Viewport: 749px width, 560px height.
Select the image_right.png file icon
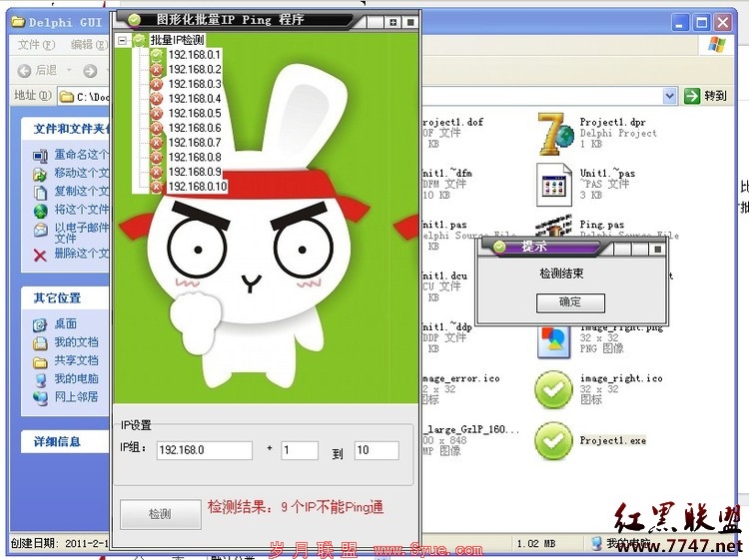click(553, 342)
